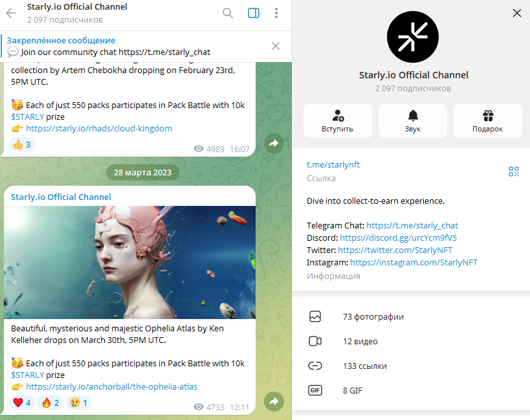Send a gift using Подарок
Screen dimensions: 530x420
click(x=487, y=121)
